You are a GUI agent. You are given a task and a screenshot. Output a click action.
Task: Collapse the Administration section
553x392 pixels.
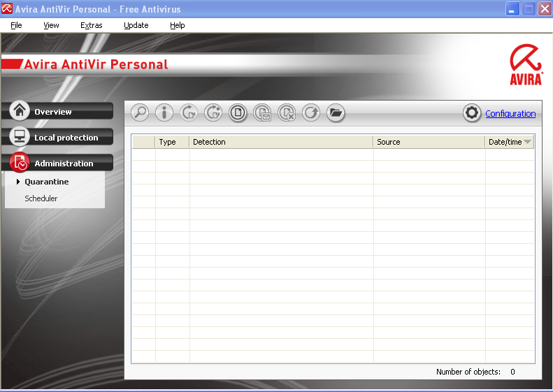(57, 163)
